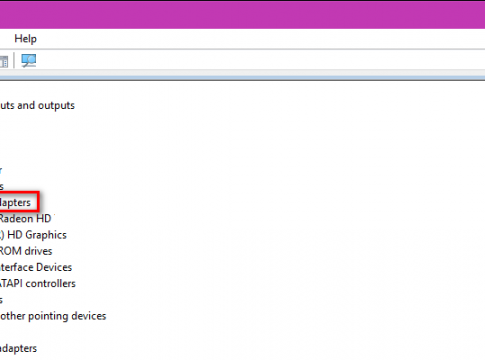Select the IDE ATA/ATAPI controllers category
Screen dimensions: 485x360
38,284
